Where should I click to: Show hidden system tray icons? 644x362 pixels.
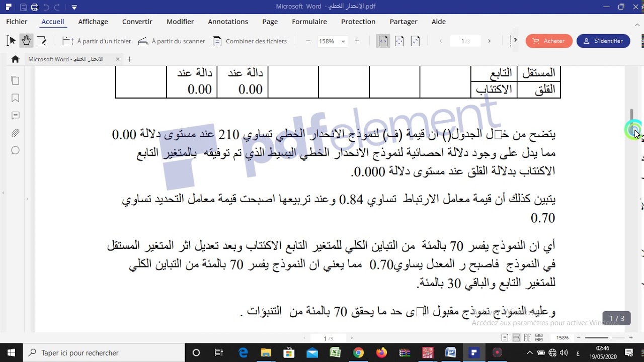click(x=529, y=353)
